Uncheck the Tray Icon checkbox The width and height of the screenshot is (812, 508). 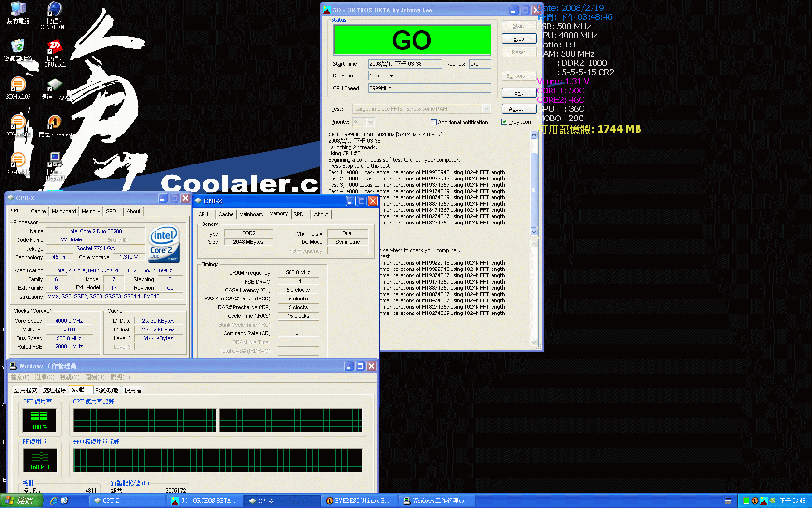pos(504,122)
